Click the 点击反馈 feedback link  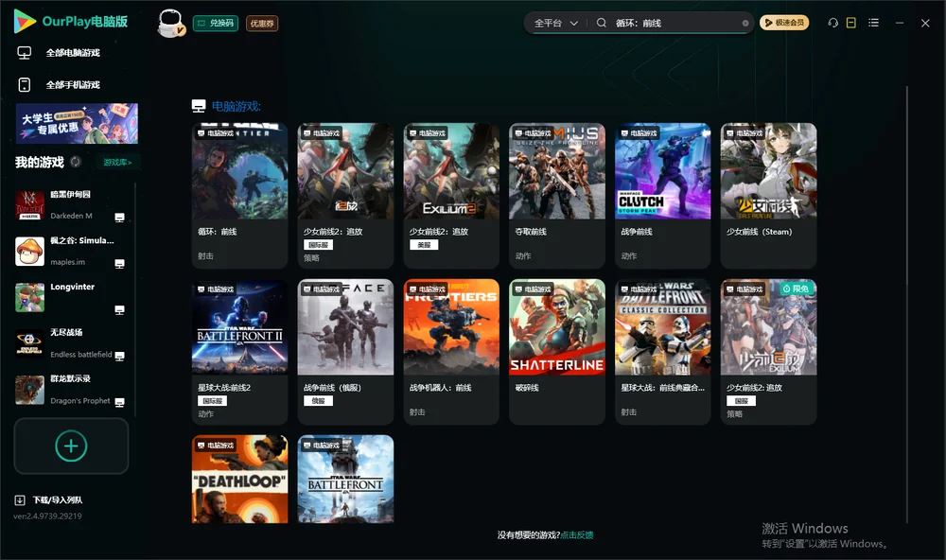(x=577, y=534)
